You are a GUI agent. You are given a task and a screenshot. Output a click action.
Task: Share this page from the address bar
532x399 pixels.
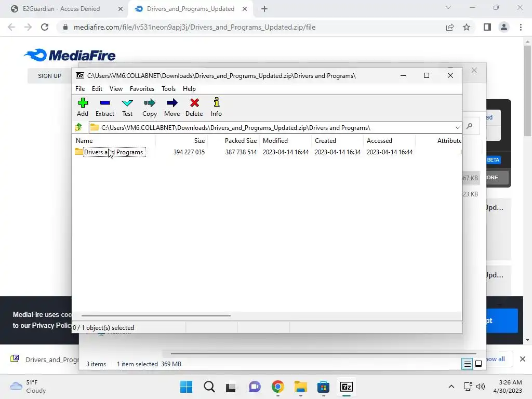coord(450,27)
